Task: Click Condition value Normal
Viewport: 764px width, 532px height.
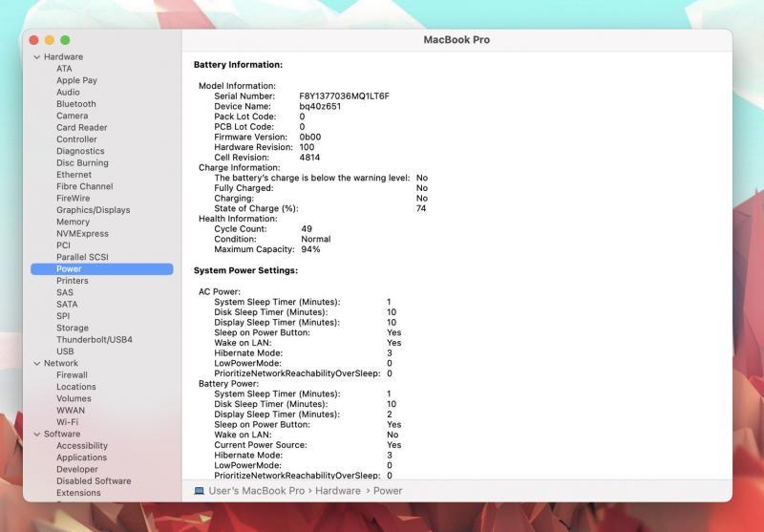Action: (316, 239)
